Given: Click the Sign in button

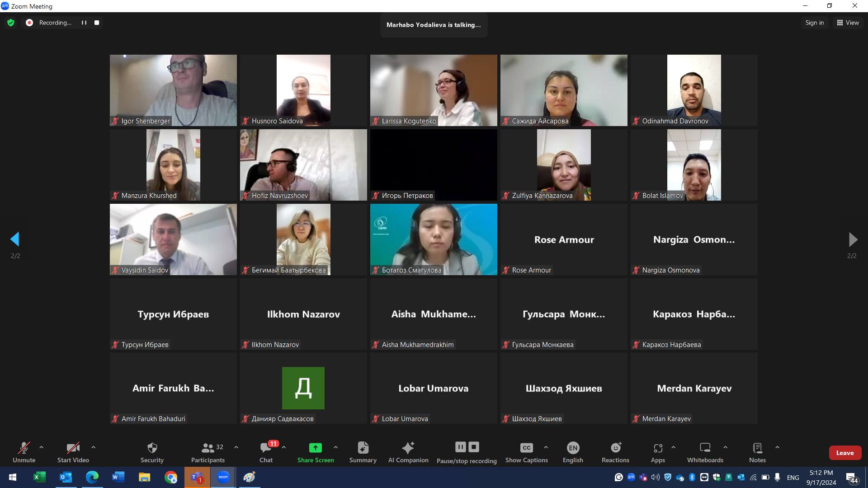Looking at the screenshot, I should (814, 23).
